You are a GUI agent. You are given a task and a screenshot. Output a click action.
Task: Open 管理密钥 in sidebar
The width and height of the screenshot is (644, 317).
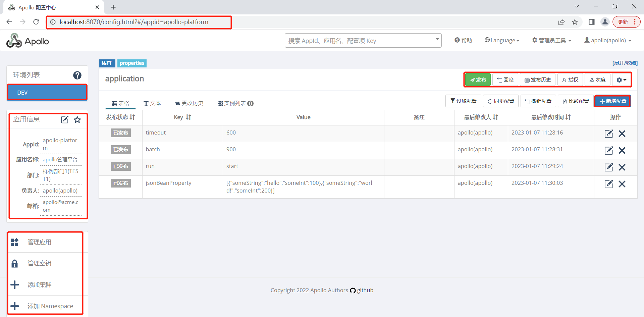[47, 263]
